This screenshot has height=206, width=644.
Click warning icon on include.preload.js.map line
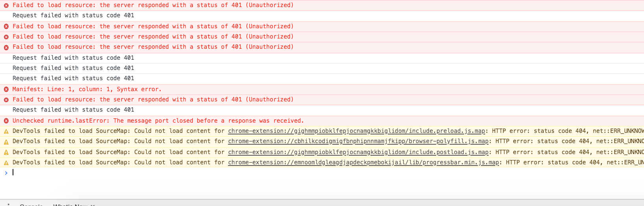[6, 131]
